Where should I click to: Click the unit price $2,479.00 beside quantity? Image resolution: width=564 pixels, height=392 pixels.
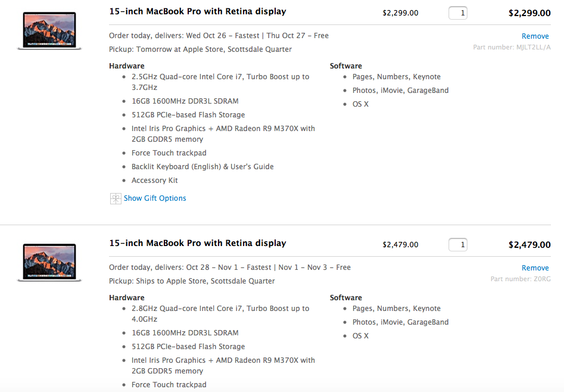tap(400, 244)
